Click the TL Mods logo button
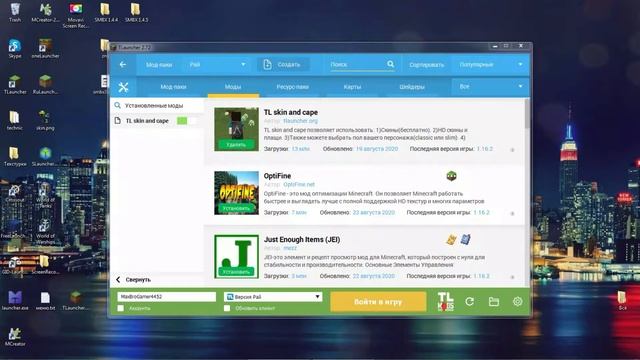640x360 pixels. 445,302
